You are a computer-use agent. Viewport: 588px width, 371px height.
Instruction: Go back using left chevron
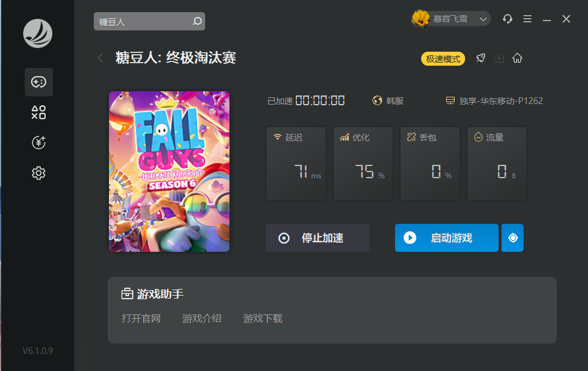(x=100, y=58)
